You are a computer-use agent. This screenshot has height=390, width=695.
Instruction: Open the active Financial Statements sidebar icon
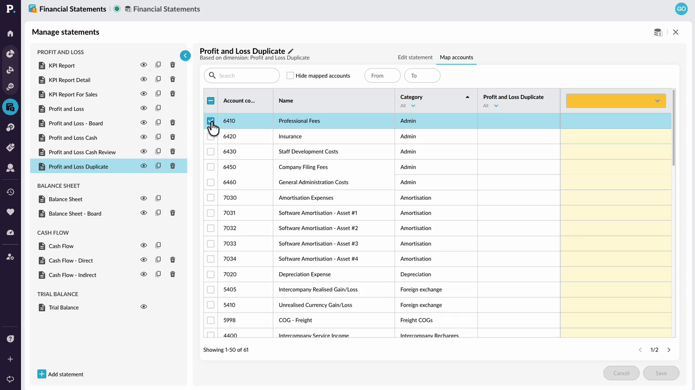10,107
